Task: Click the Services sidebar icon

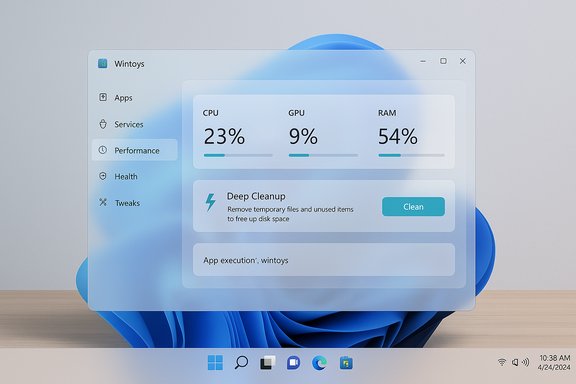Action: (103, 124)
